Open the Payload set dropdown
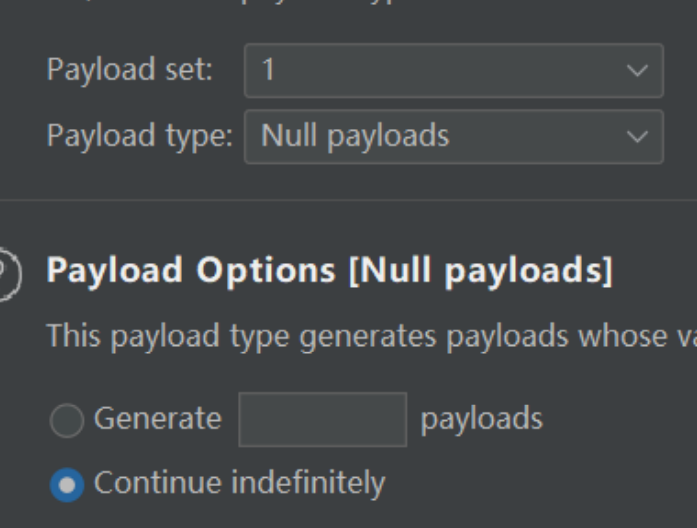This screenshot has width=697, height=528. [x=454, y=71]
